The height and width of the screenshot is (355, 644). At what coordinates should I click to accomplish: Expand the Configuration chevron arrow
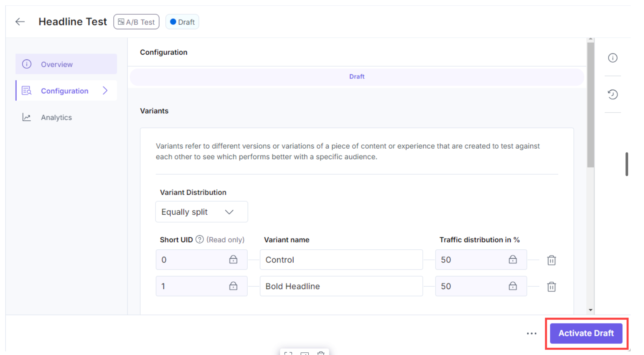[x=105, y=91]
